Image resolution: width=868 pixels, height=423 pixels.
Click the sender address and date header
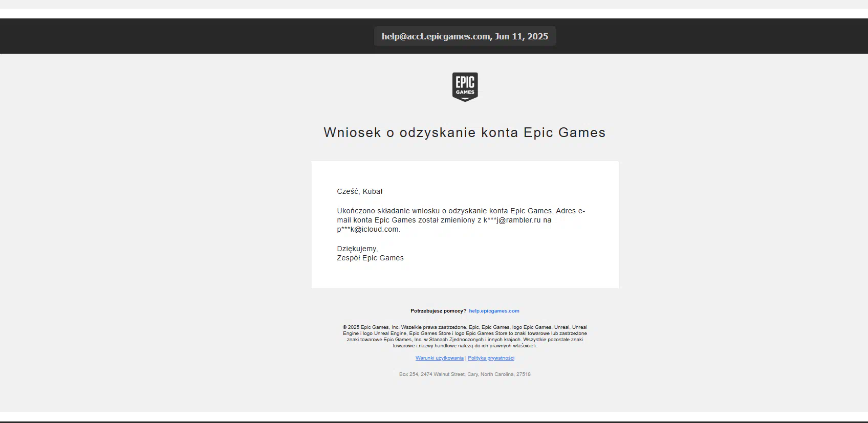(x=465, y=36)
